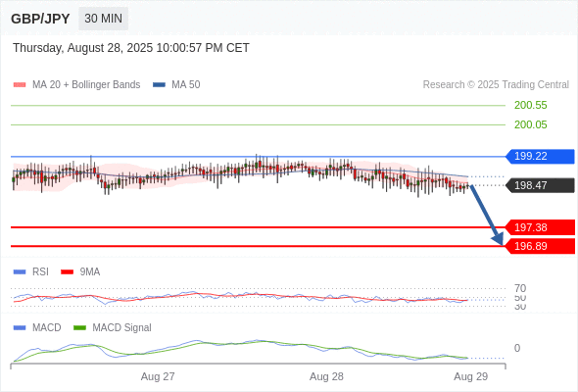
Task: Click the Research © 2025 Trading Central text
Action: (496, 85)
